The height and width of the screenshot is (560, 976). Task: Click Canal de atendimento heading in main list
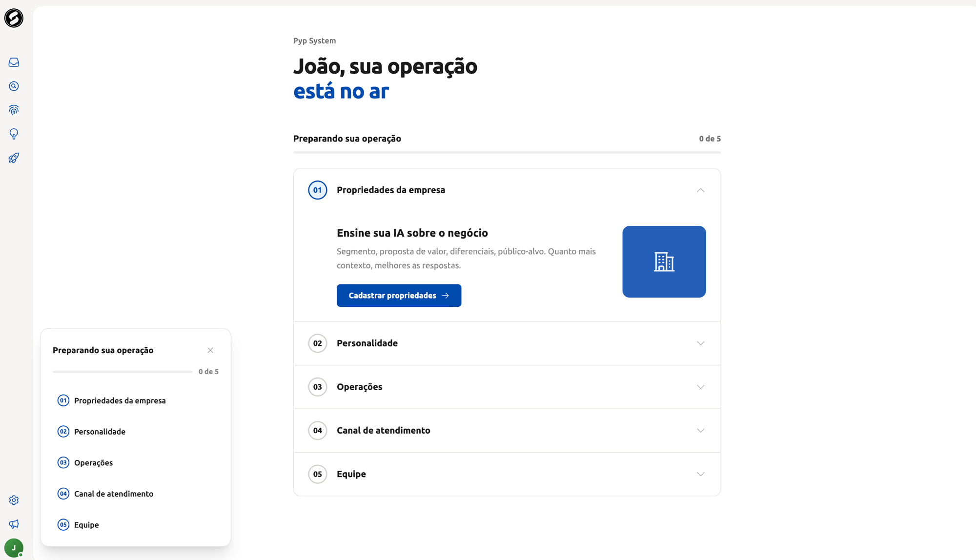pyautogui.click(x=383, y=431)
